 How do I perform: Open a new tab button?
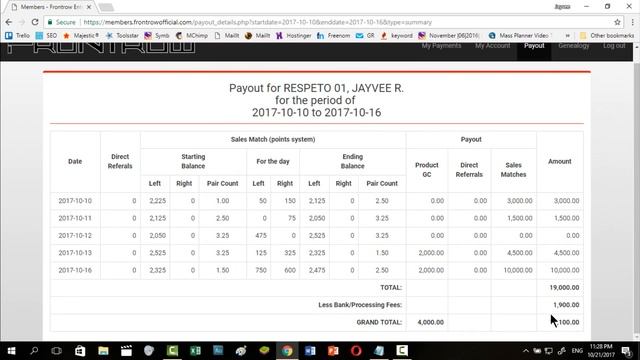[106, 7]
